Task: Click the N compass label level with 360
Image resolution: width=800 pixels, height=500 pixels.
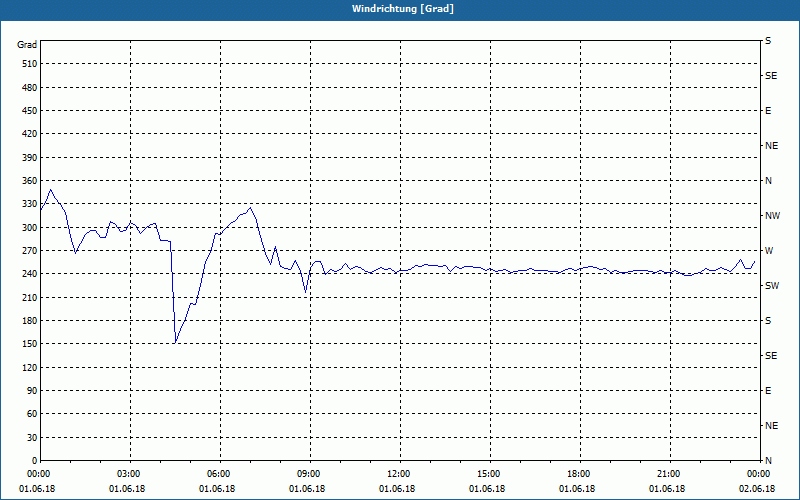Action: (x=768, y=181)
